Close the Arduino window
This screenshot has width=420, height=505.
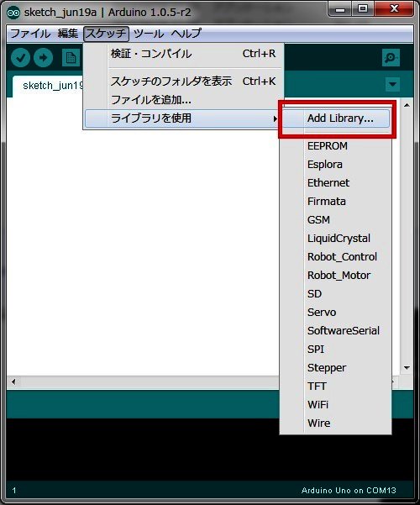(x=394, y=9)
